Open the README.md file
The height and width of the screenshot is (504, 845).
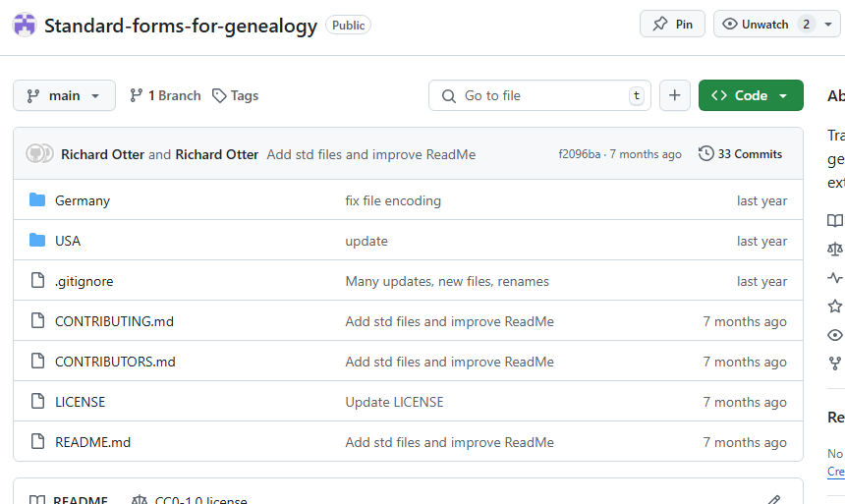point(92,442)
